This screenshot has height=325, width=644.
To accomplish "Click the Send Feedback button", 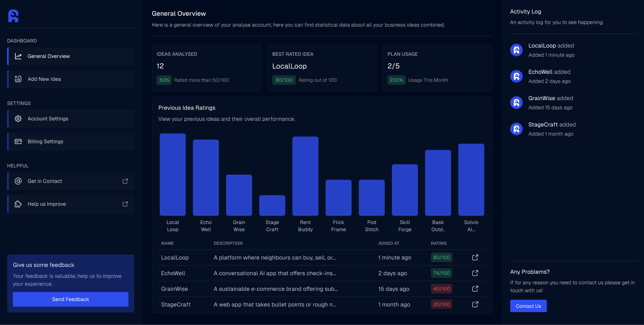I will (x=70, y=299).
